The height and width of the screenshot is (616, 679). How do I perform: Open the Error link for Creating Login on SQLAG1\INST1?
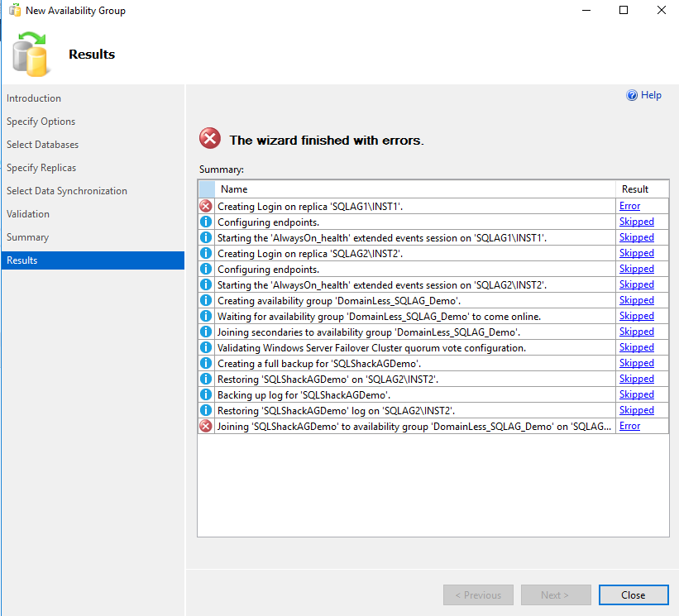tap(629, 206)
